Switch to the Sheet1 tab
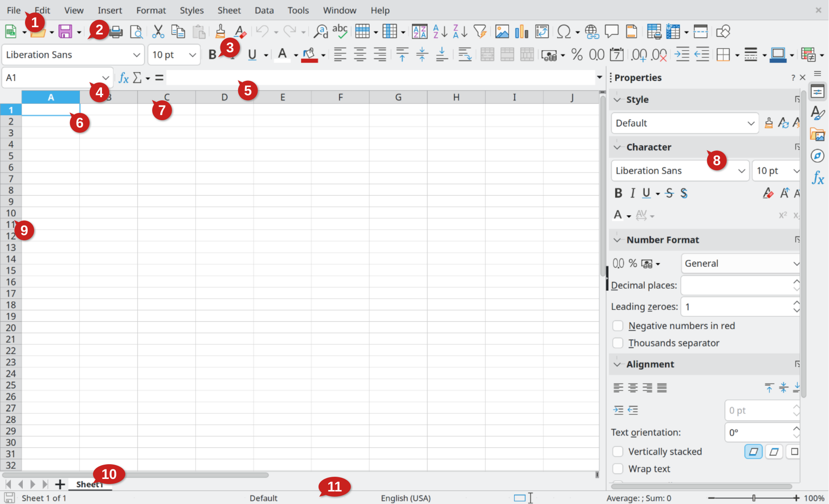829x504 pixels. 89,484
